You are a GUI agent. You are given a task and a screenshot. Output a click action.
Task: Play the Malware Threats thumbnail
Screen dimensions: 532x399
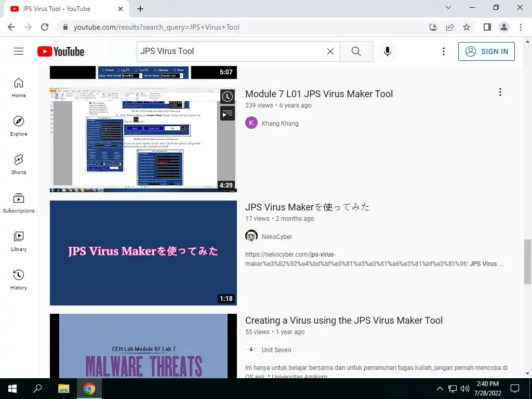coord(143,345)
